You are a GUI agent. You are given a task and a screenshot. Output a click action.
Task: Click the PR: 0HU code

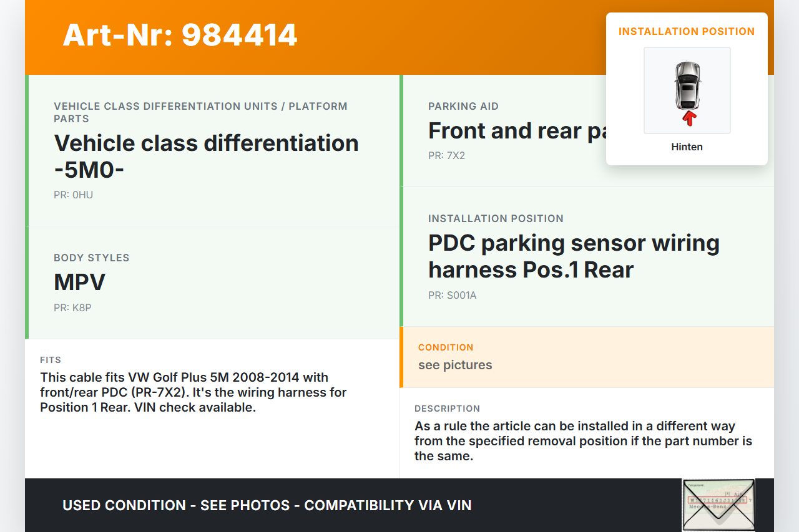pos(73,195)
